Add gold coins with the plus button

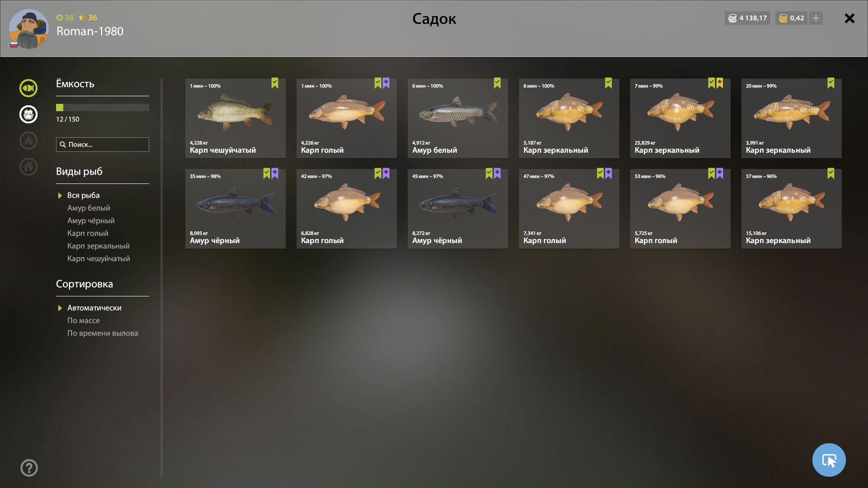click(816, 18)
